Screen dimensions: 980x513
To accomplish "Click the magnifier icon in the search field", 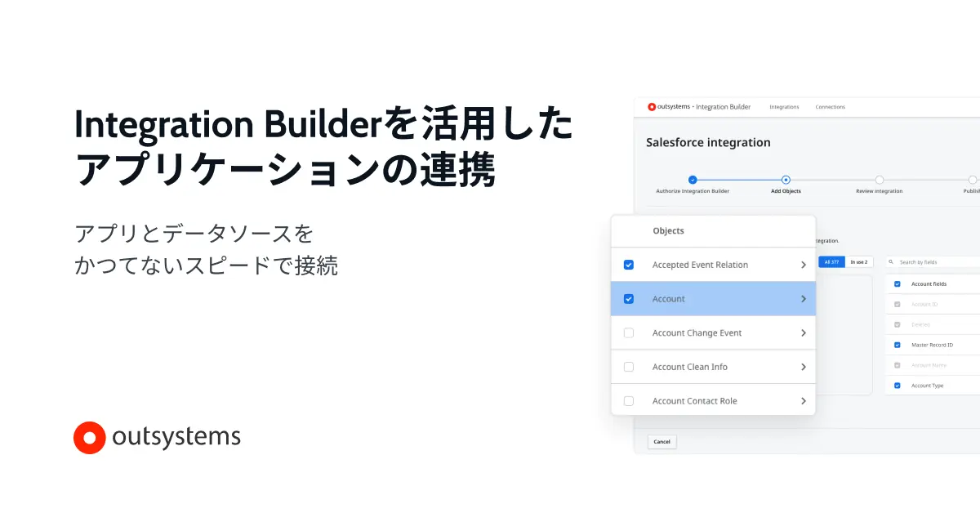I will 891,261.
